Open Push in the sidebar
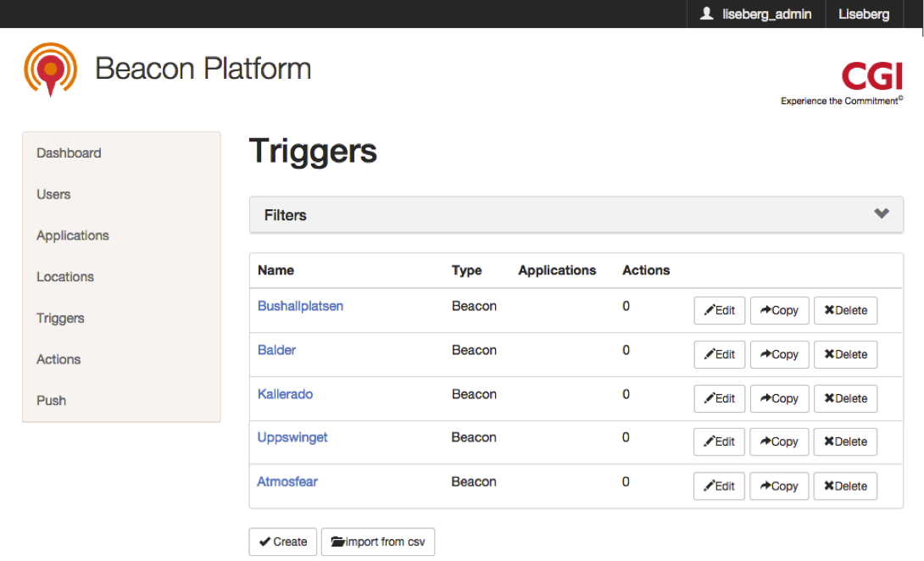 pos(51,401)
